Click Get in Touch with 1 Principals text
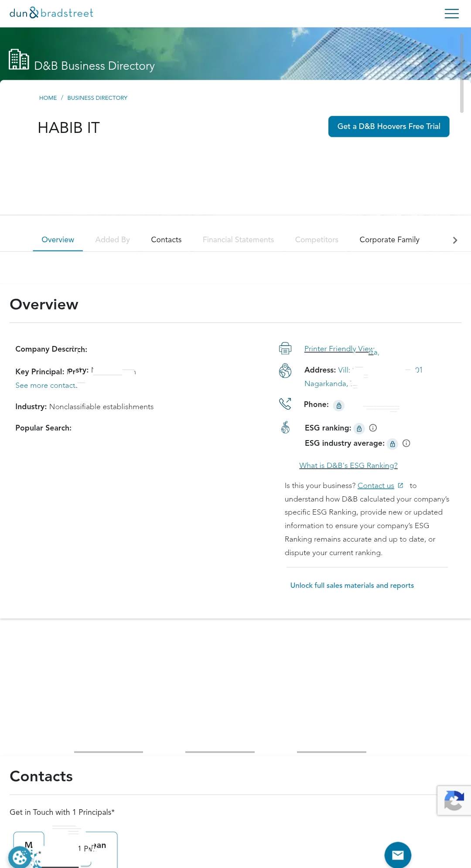The height and width of the screenshot is (868, 471). pos(62,812)
